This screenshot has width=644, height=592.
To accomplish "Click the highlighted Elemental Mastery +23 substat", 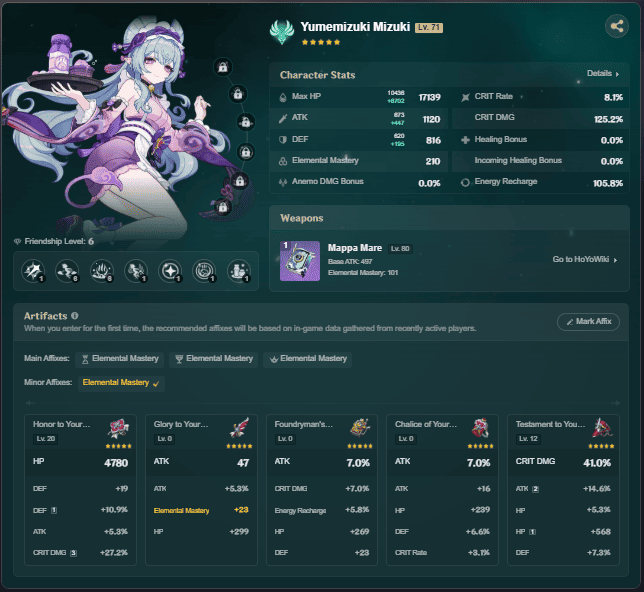I will [x=201, y=510].
